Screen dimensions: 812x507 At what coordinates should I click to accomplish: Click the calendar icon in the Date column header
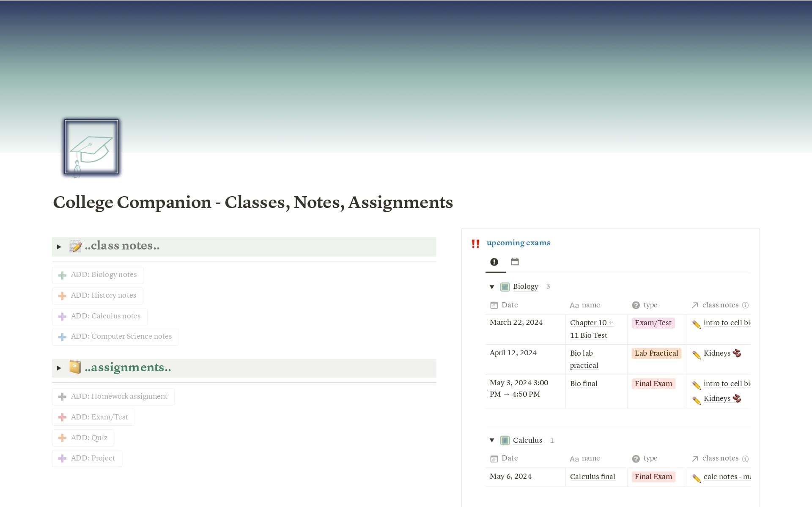[494, 305]
